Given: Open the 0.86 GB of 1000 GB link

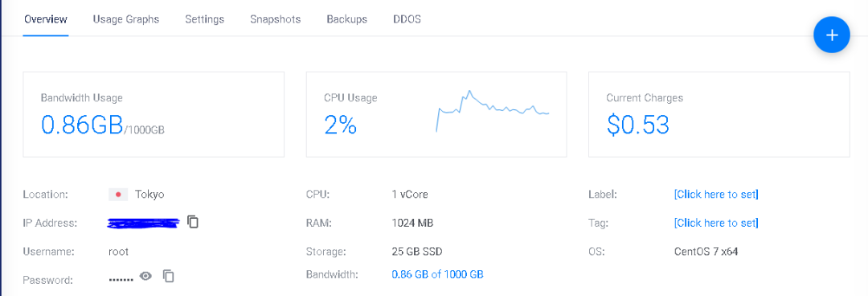Looking at the screenshot, I should (x=437, y=274).
